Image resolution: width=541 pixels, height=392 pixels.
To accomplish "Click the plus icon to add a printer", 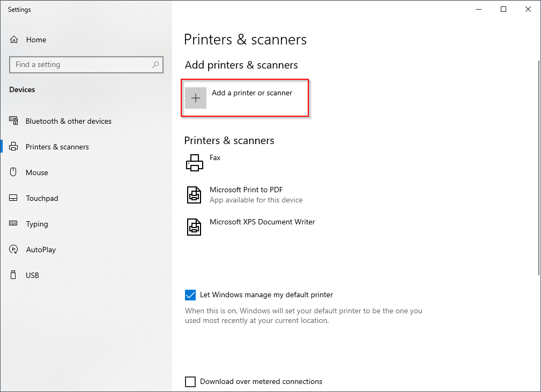I will tap(196, 98).
